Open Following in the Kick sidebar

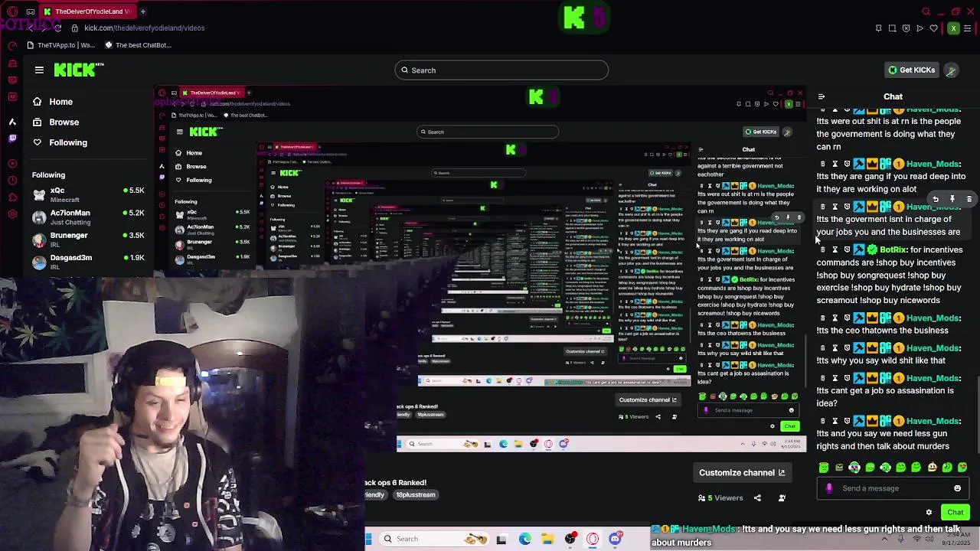click(x=59, y=142)
